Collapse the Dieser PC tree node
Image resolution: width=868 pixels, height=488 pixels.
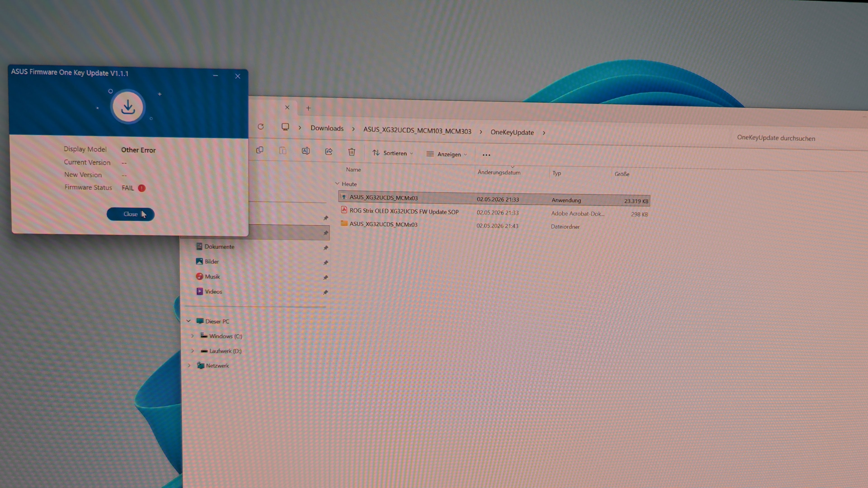[x=189, y=321]
